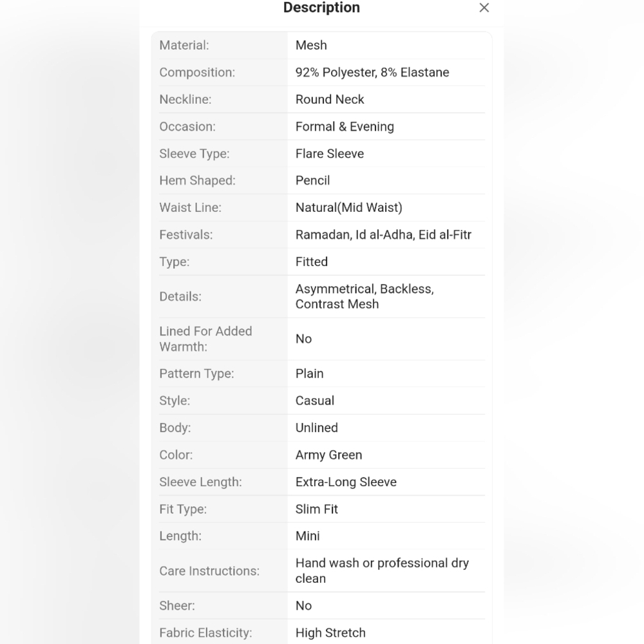Select the Material row value Mesh
Screen dimensions: 644x644
point(311,45)
